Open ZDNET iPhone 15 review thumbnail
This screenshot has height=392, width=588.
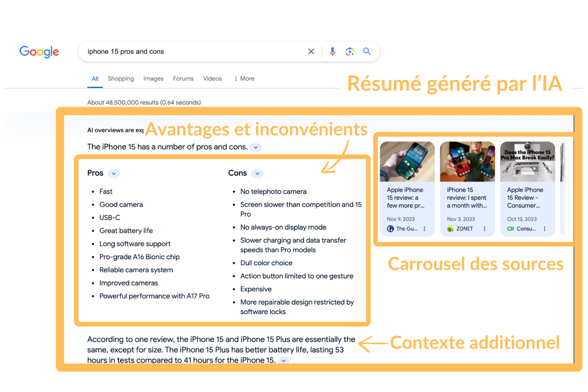[467, 162]
